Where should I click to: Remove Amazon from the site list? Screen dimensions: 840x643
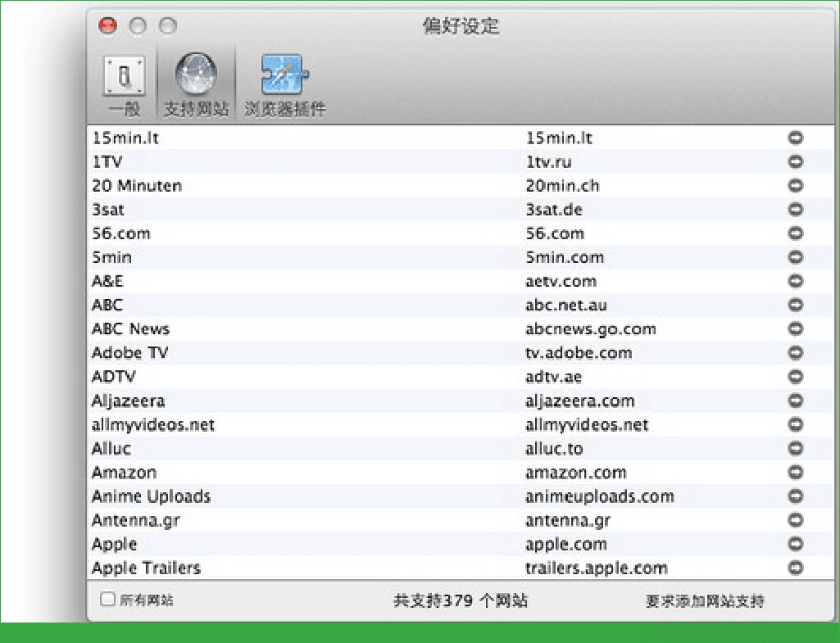795,472
